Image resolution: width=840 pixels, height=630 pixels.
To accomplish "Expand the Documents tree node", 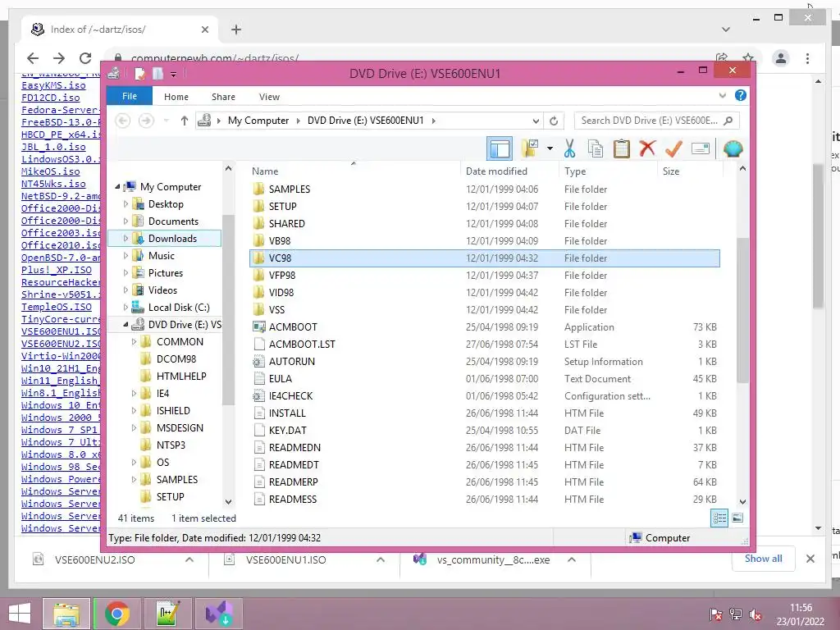I will 126,221.
